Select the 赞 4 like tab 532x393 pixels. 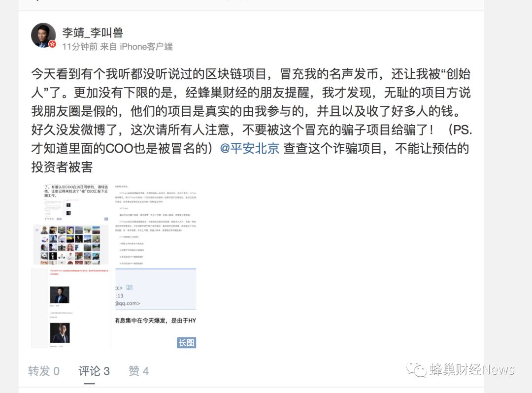tap(138, 371)
